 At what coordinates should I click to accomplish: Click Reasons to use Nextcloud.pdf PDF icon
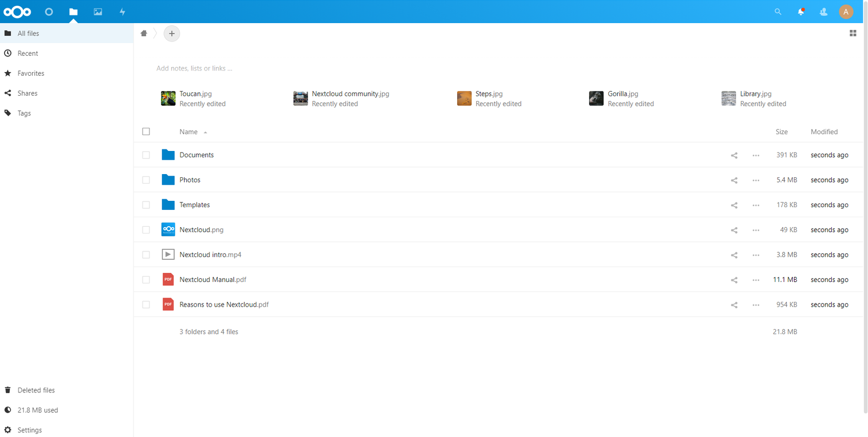coord(168,304)
